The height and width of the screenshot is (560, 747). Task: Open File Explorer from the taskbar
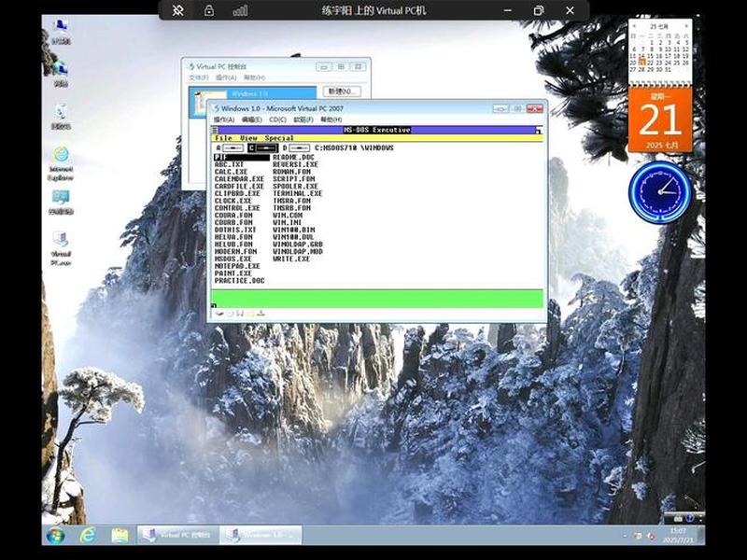[x=120, y=535]
